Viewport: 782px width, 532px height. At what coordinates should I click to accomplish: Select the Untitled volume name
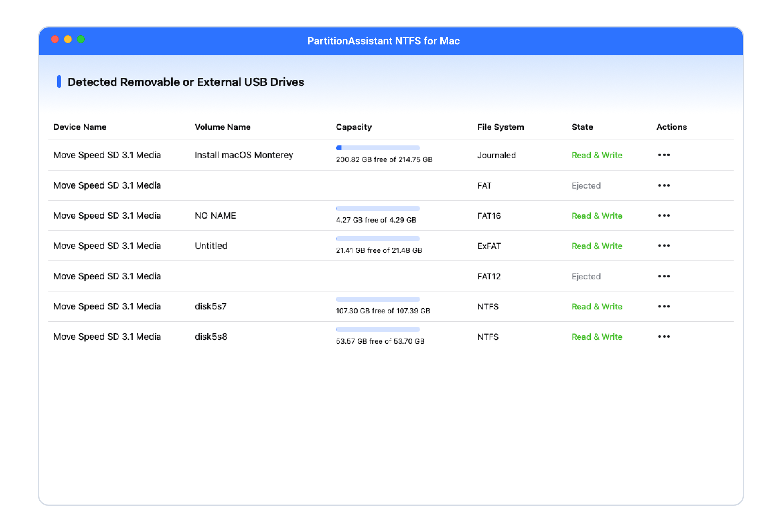point(211,246)
